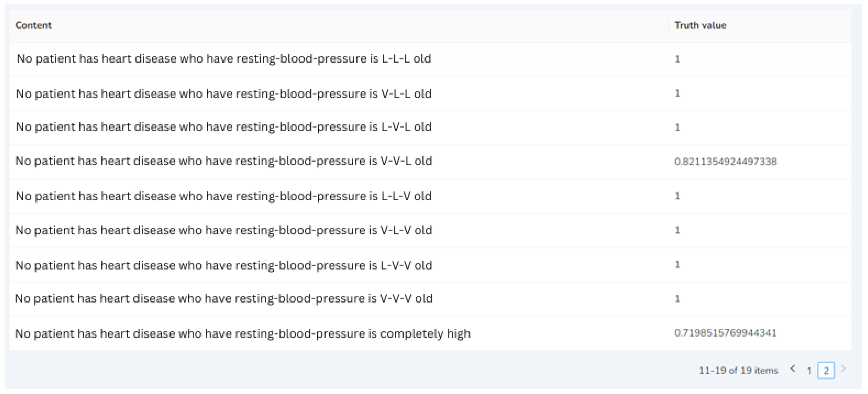Select the V-V-L old statement row

click(224, 161)
